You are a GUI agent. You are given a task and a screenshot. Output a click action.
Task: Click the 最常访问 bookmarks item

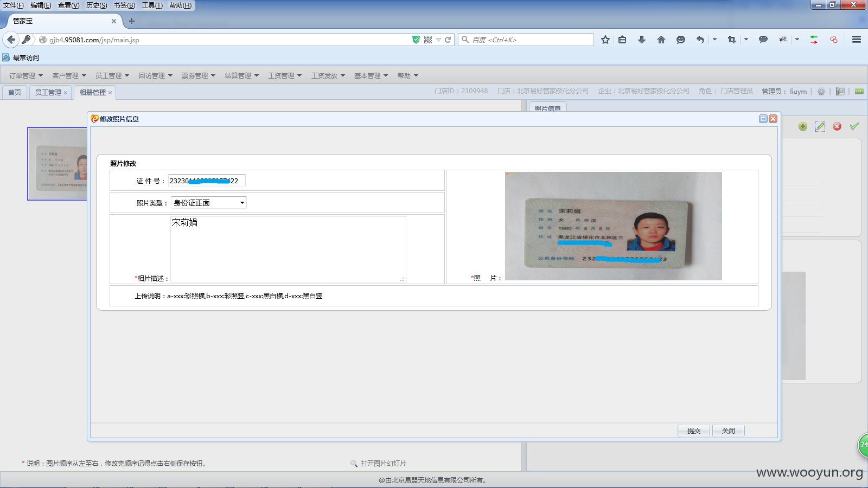[21, 57]
